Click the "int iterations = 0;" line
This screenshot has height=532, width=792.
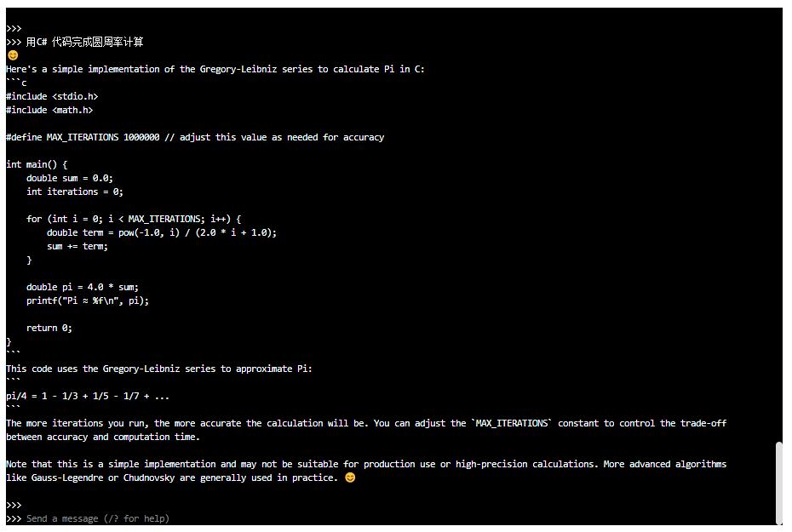tap(75, 192)
